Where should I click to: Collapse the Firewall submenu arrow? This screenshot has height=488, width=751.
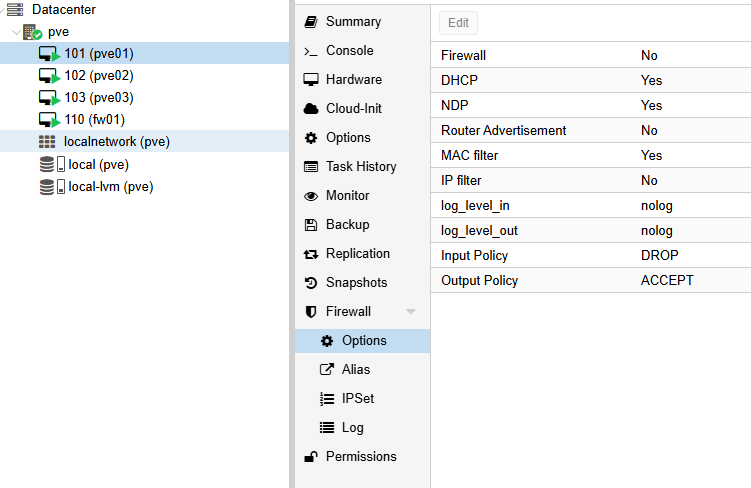(x=410, y=312)
